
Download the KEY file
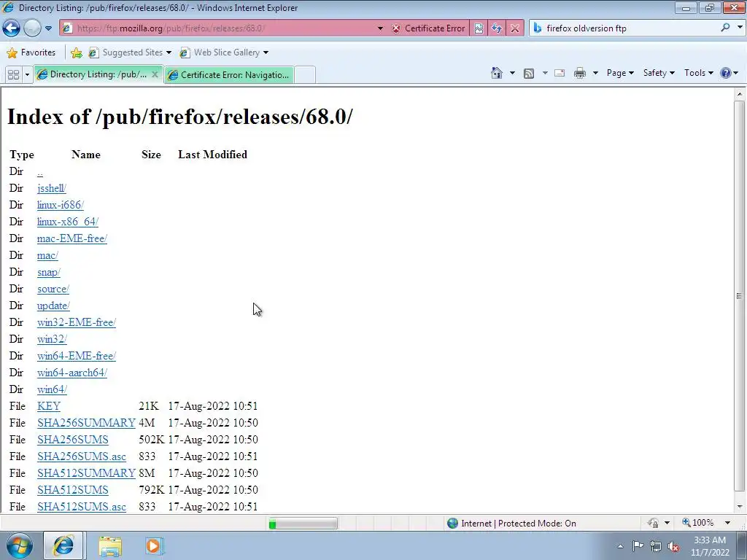click(x=49, y=406)
